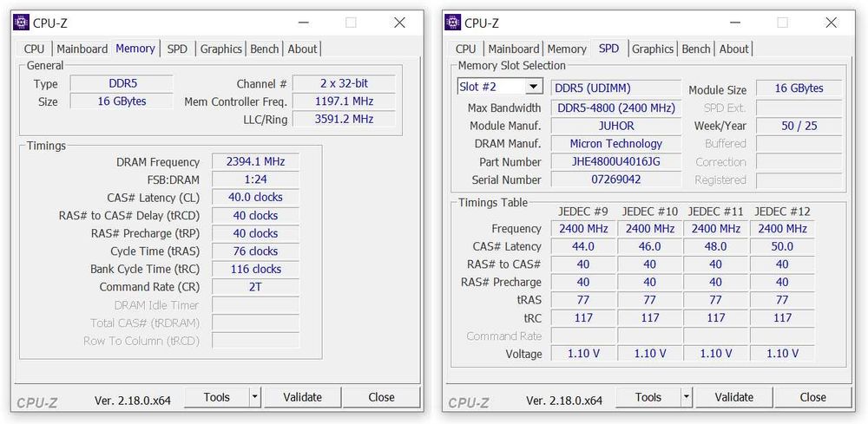Open About tab in left window
Image resolution: width=868 pixels, height=424 pixels.
tap(302, 49)
